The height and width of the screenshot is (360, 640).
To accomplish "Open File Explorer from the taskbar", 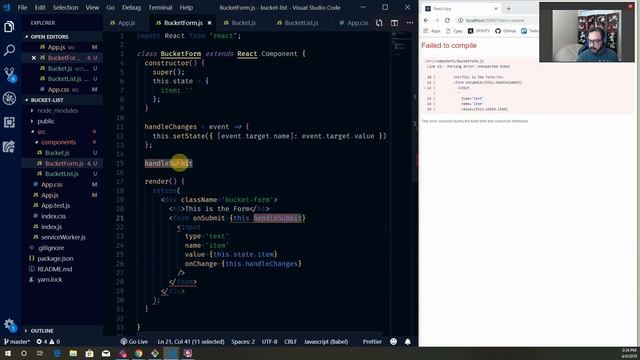I will [x=73, y=353].
